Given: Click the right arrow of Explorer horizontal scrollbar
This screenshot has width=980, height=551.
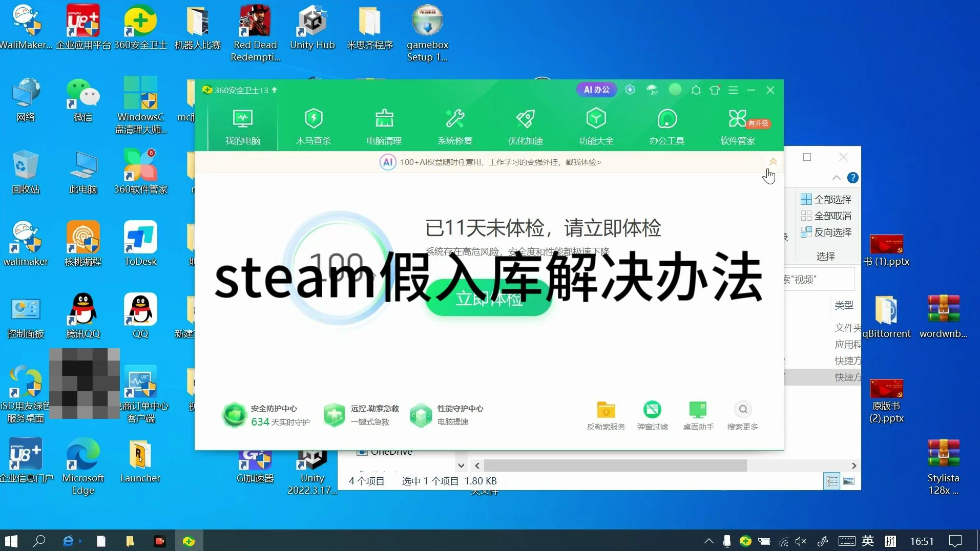Looking at the screenshot, I should (854, 465).
